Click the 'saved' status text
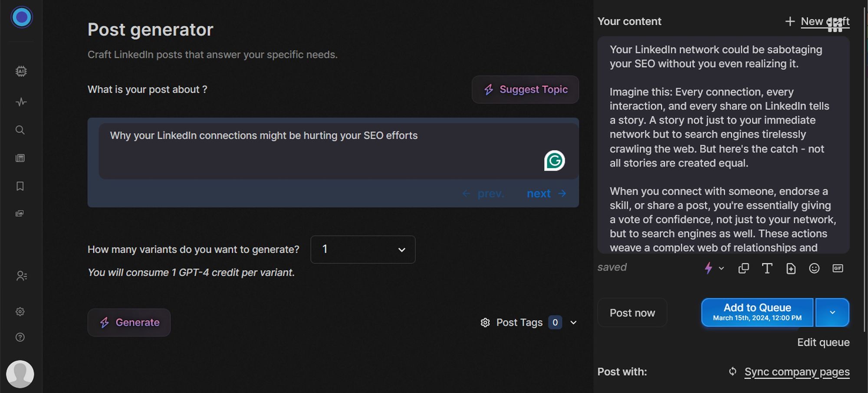 612,267
